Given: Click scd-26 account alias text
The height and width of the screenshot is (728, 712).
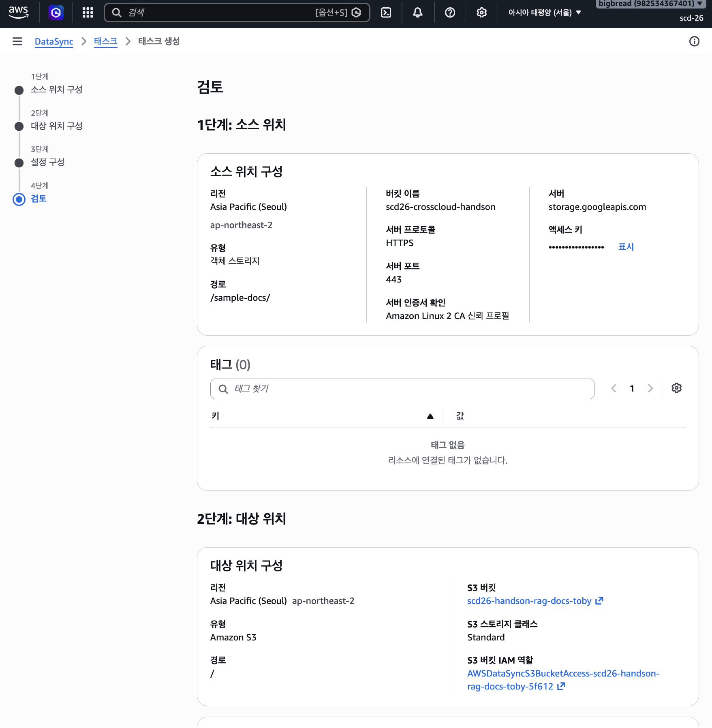Looking at the screenshot, I should pos(691,18).
